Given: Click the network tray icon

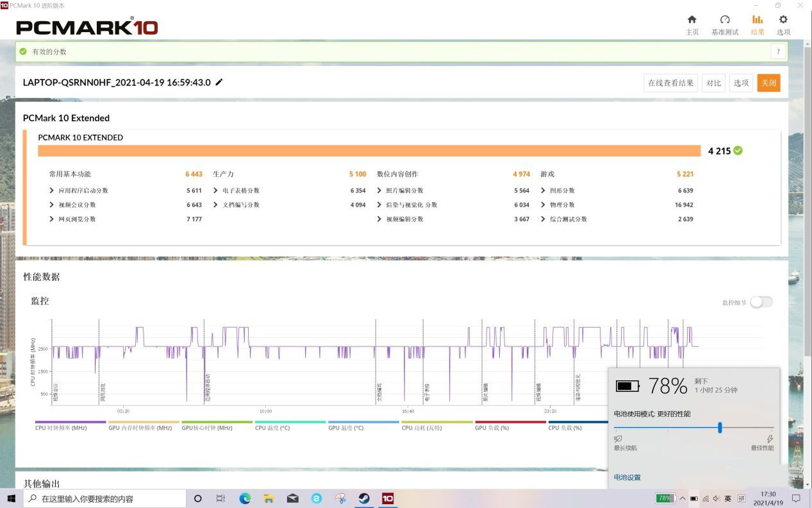Looking at the screenshot, I should click(x=706, y=498).
